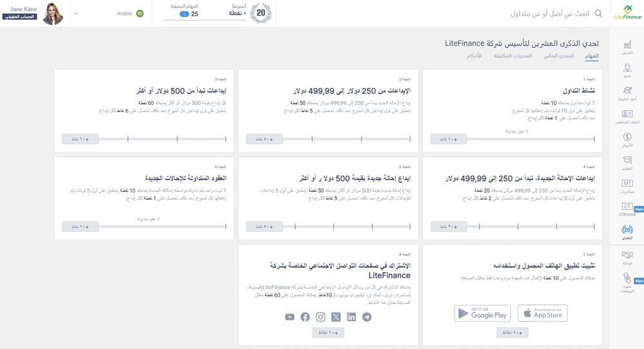Open the Instagram social icon
The image size is (644, 349).
click(320, 317)
